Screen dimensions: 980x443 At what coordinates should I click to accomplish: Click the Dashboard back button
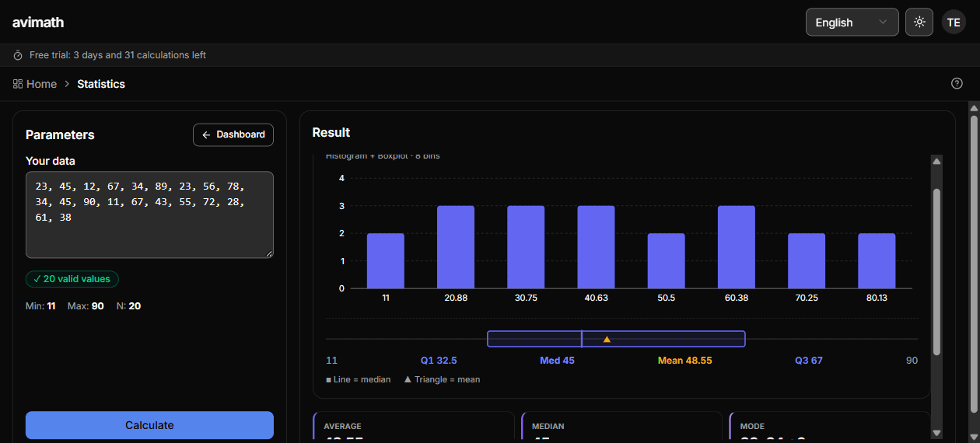point(233,134)
